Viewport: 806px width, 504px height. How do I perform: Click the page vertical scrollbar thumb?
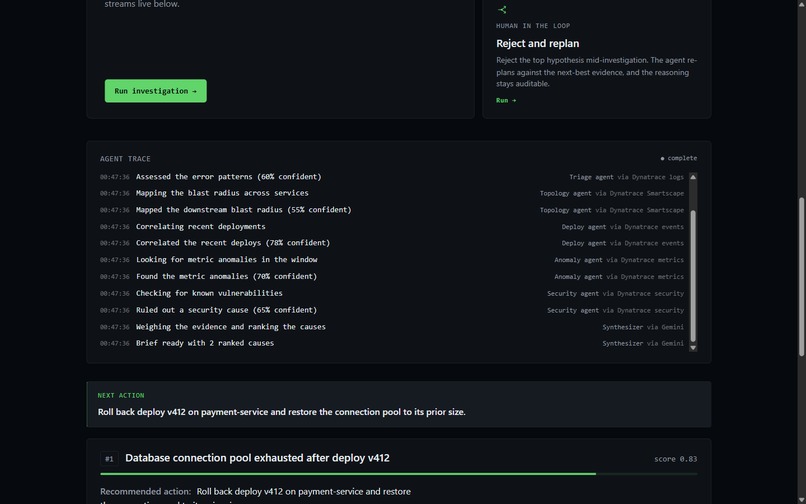click(x=801, y=276)
